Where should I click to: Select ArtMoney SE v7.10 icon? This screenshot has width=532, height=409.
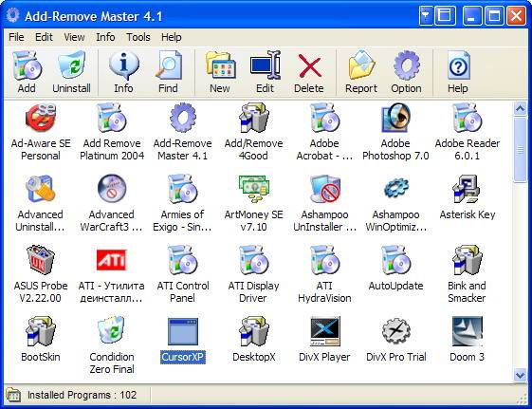254,188
